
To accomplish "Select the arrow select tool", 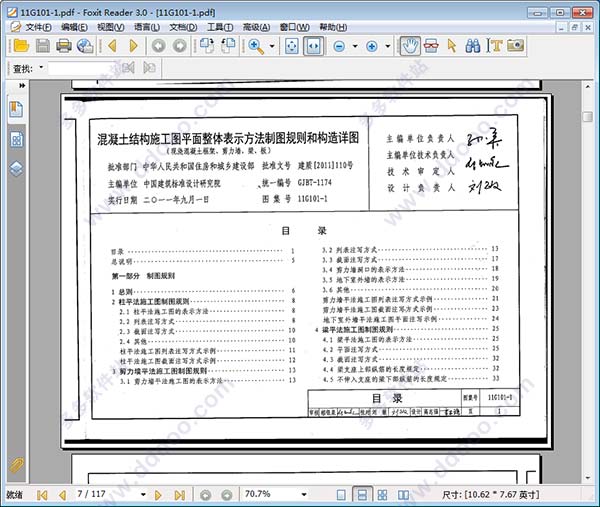I will click(452, 46).
